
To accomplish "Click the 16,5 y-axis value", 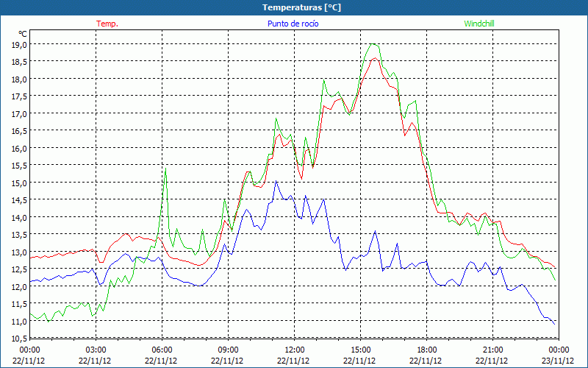I will click(20, 131).
